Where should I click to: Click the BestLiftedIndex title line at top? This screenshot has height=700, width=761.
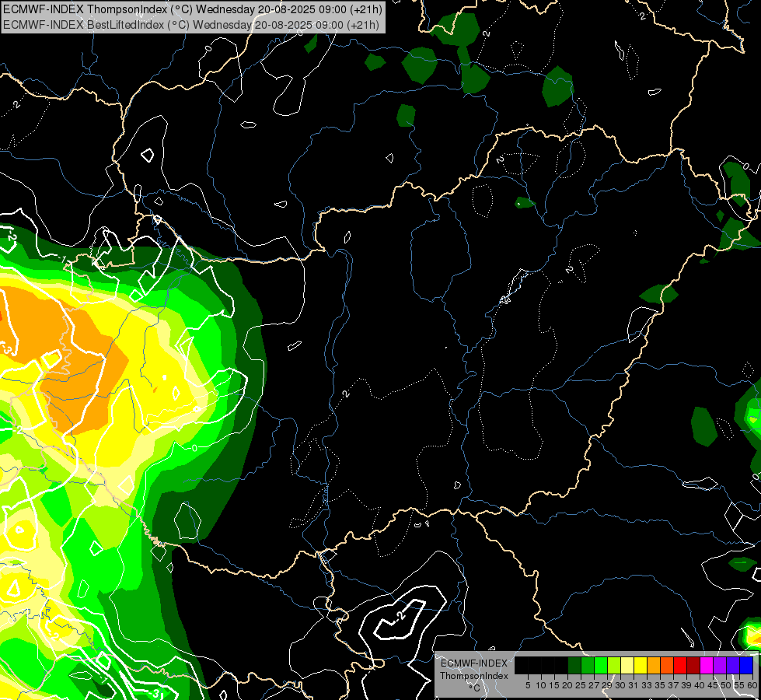tap(190, 25)
